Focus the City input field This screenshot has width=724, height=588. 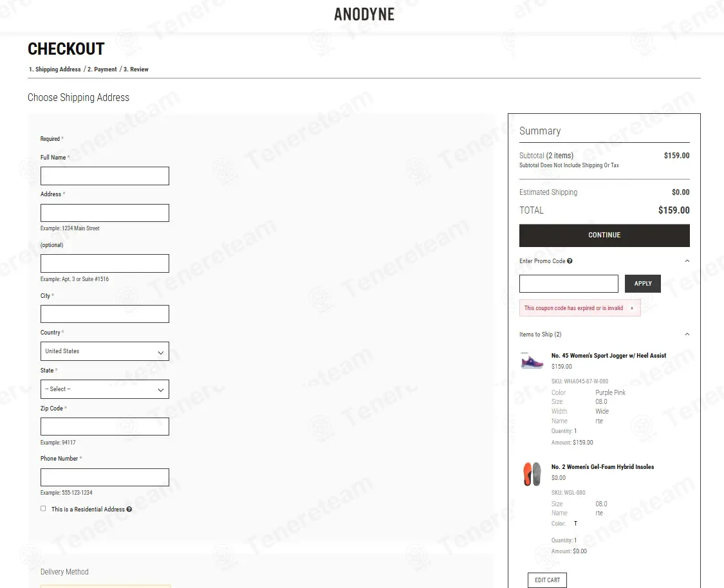[105, 314]
